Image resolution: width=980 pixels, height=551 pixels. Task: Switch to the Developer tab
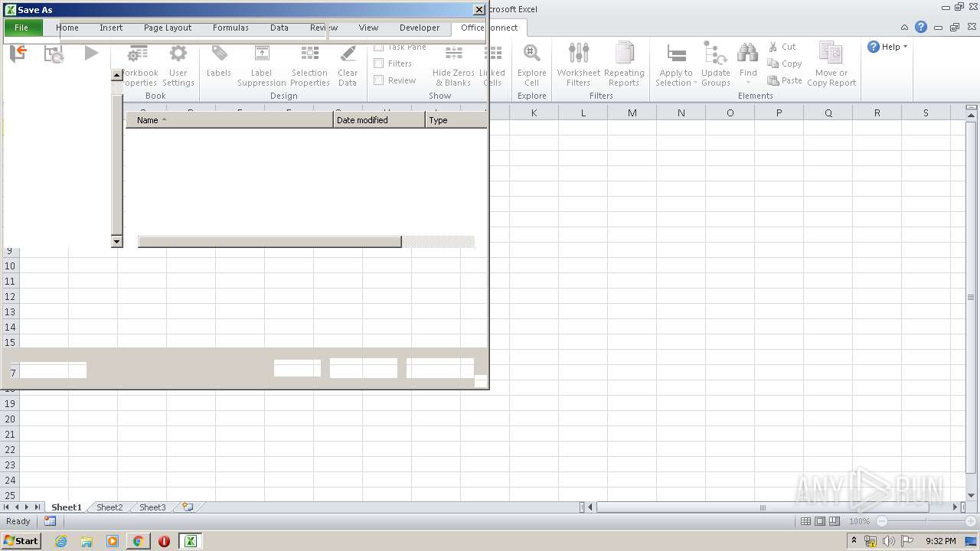point(420,28)
